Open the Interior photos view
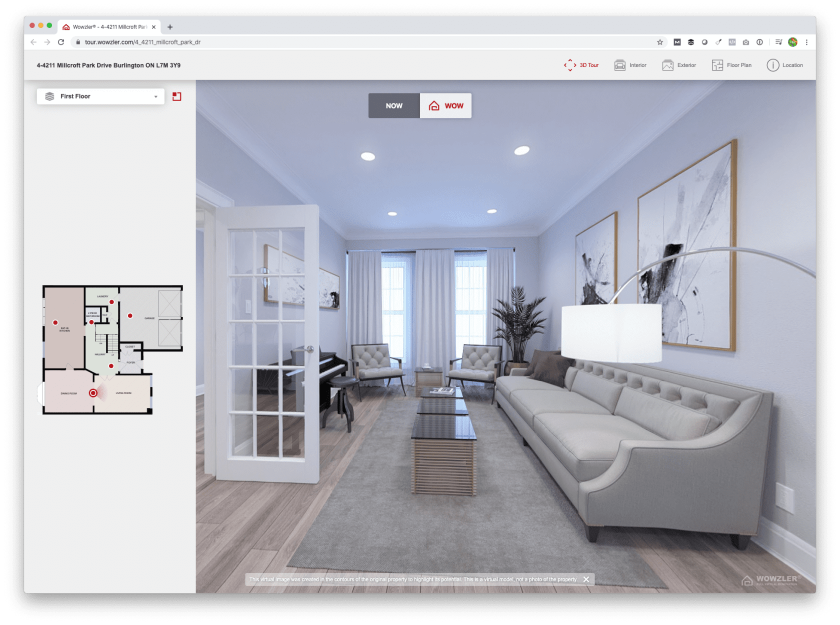Viewport: 840px width, 625px height. [x=630, y=65]
